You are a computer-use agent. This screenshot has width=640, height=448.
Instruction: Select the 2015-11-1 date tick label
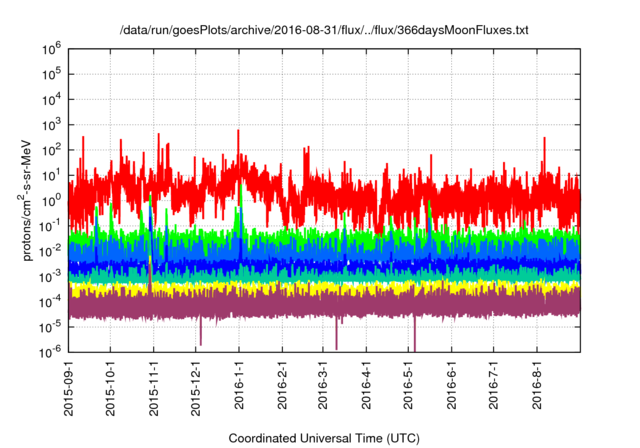pos(153,386)
